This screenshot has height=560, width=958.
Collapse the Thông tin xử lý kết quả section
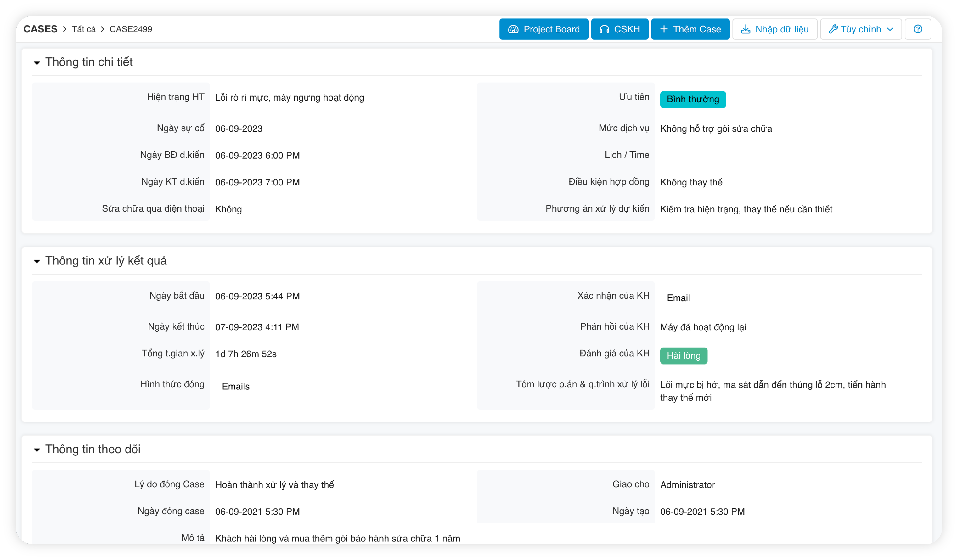37,261
